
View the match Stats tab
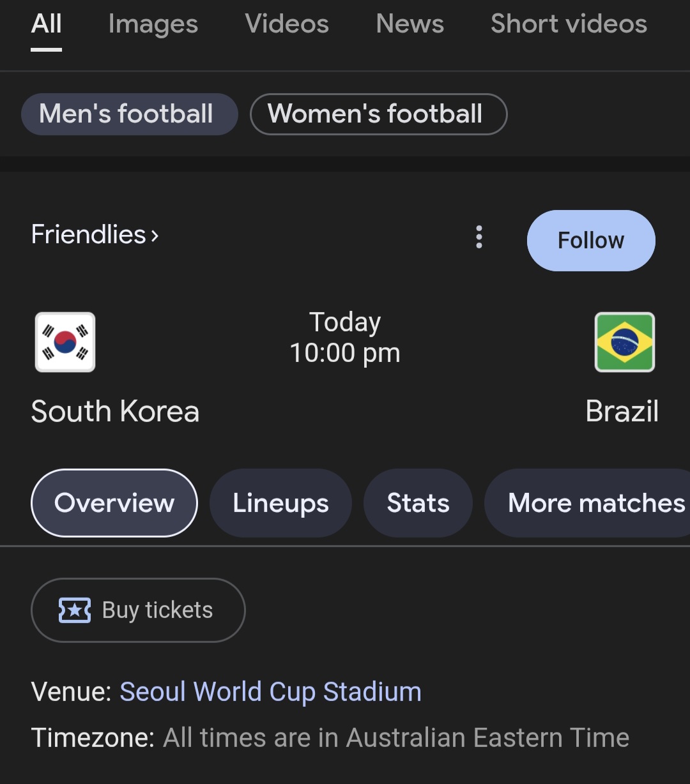(x=418, y=503)
